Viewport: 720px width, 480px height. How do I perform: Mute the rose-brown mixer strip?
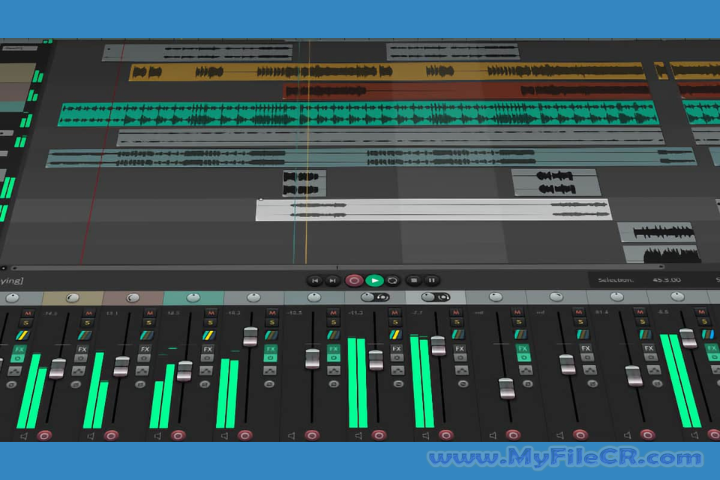[x=150, y=313]
